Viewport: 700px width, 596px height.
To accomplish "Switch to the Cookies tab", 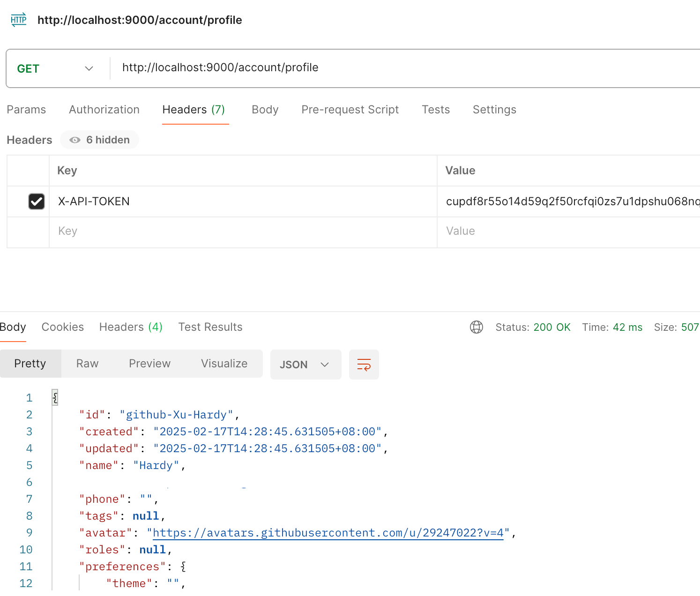I will [63, 327].
